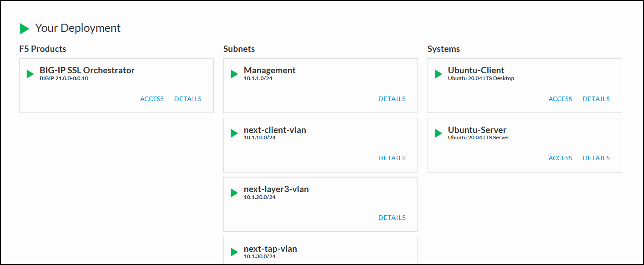This screenshot has width=644, height=265.
Task: Click the F5 Products column heading
Action: (43, 49)
